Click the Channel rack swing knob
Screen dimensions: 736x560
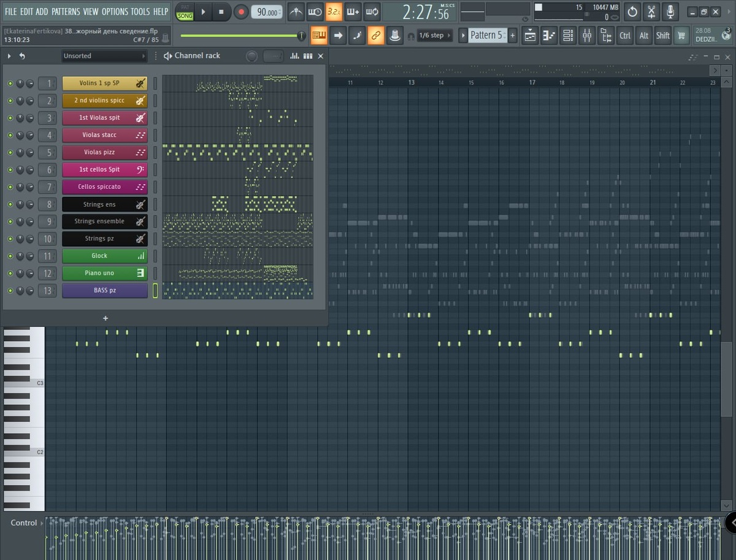[252, 56]
